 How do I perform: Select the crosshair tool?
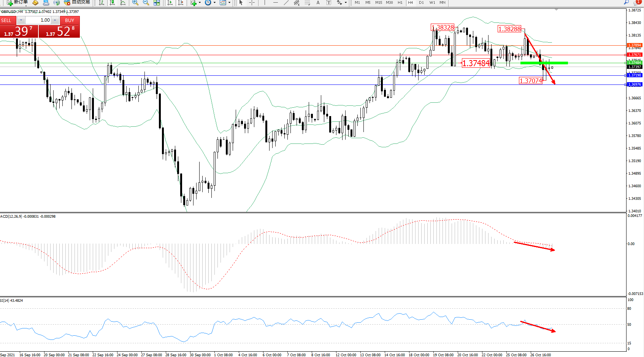pos(252,3)
